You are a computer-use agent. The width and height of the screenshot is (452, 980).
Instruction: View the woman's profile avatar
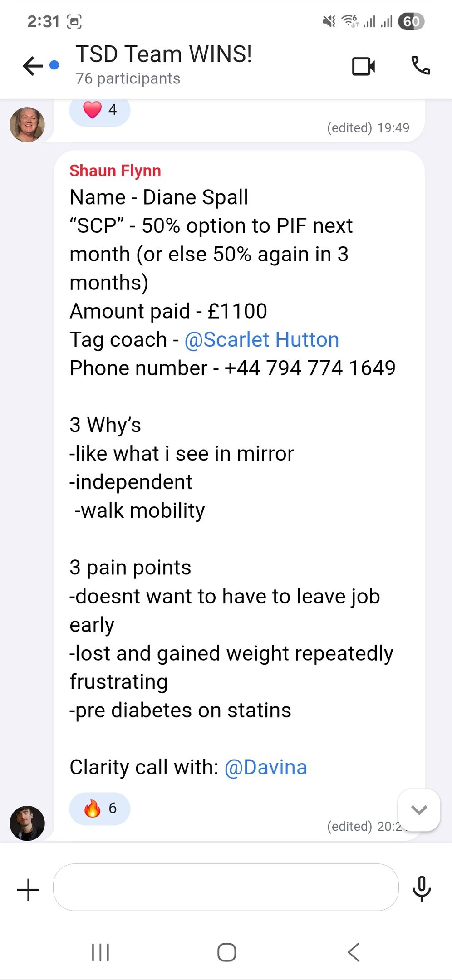pyautogui.click(x=27, y=125)
